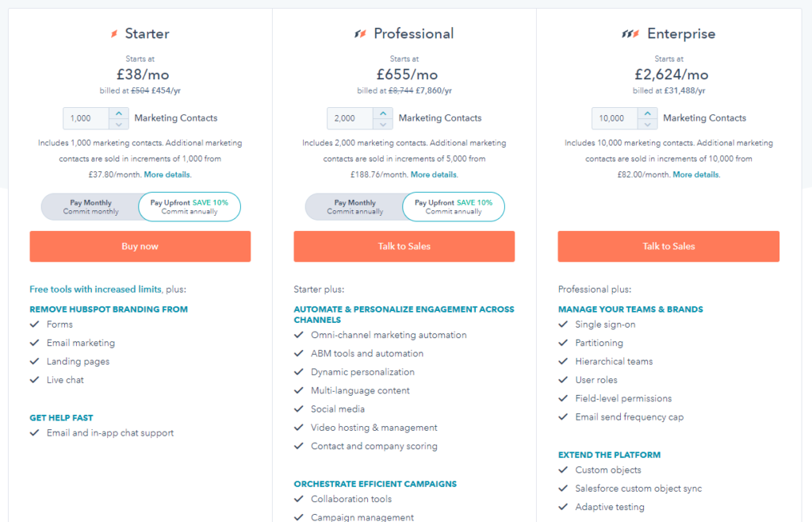Click the Starter plan flame icon
This screenshot has height=522, width=812.
pos(113,33)
